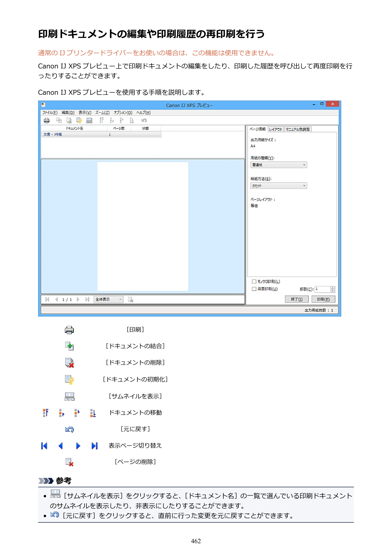This screenshot has height=555, width=392.
Task: Click the legend icon for ドキュメントの結合
Action: point(69,346)
